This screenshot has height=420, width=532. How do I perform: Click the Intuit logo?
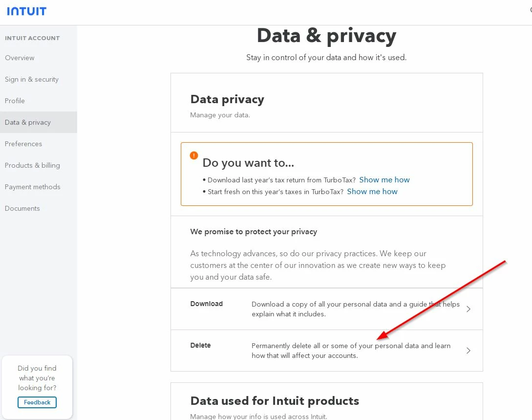pyautogui.click(x=27, y=11)
